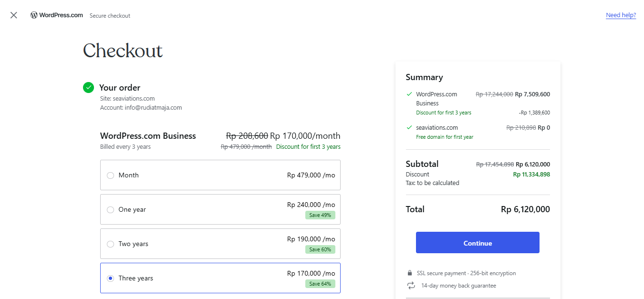Click the crossed-out Rp 210,898 domain price
Image resolution: width=644 pixels, height=299 pixels.
coord(521,128)
